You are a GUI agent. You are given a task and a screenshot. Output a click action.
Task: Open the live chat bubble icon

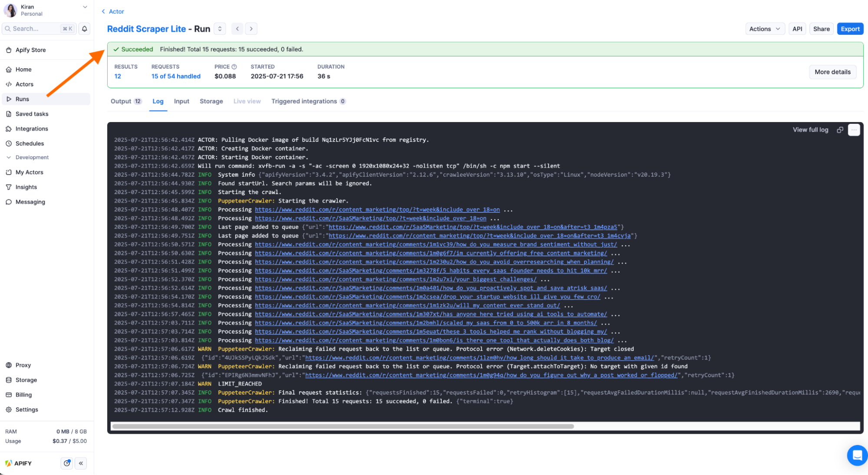point(857,455)
